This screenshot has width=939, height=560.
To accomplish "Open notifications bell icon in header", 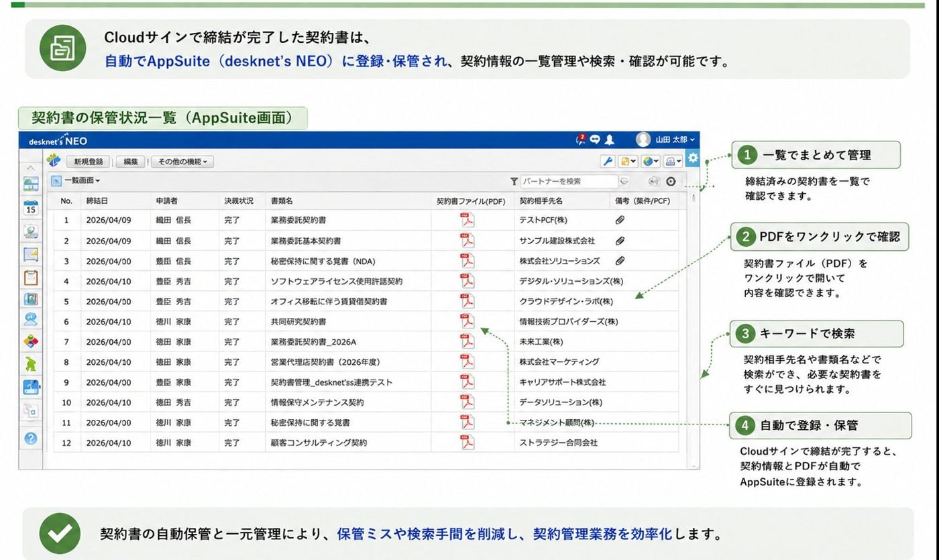I will [x=610, y=139].
